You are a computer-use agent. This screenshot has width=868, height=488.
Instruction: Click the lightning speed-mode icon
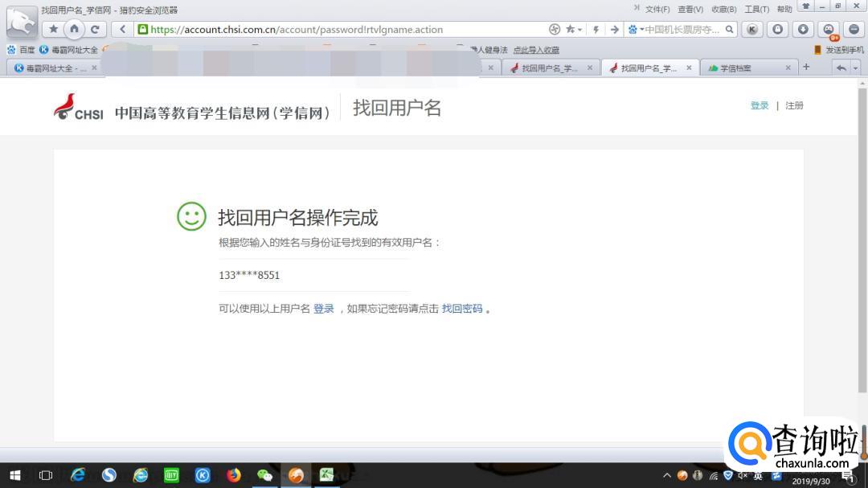click(x=596, y=30)
